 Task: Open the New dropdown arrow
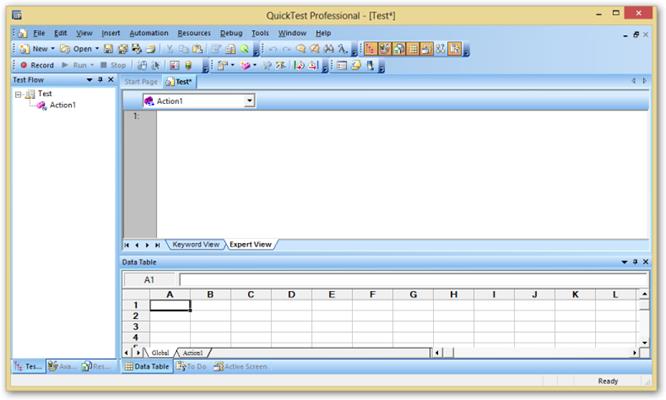(53, 49)
